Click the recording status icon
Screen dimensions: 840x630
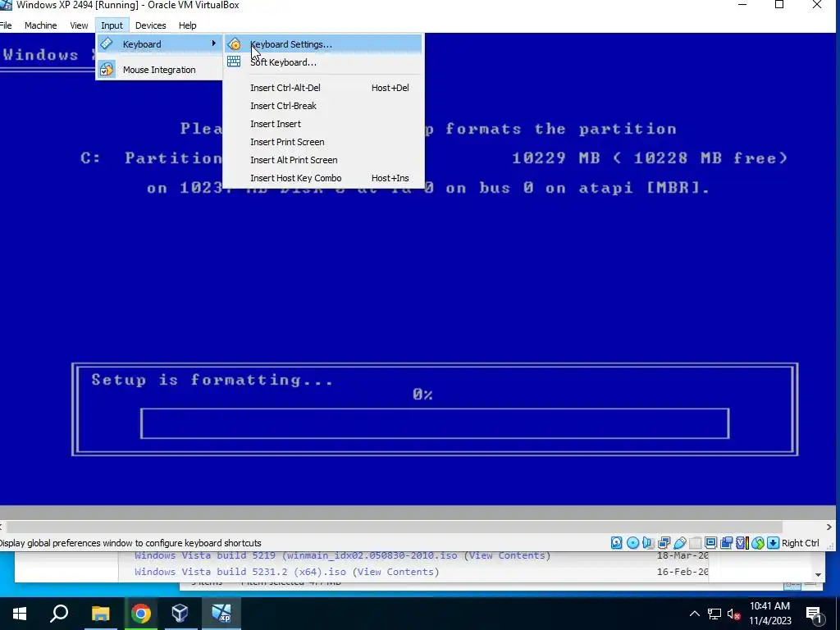(727, 543)
